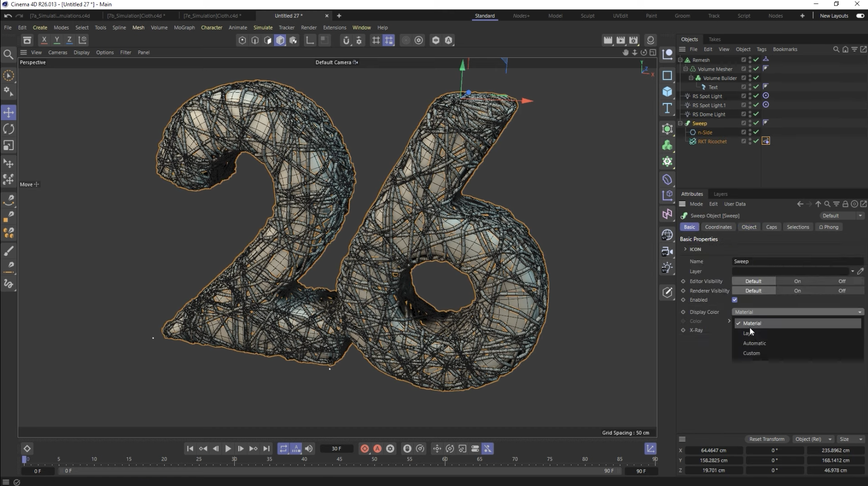Switch to the Caps tab
This screenshot has width=868, height=486.
[x=771, y=227]
